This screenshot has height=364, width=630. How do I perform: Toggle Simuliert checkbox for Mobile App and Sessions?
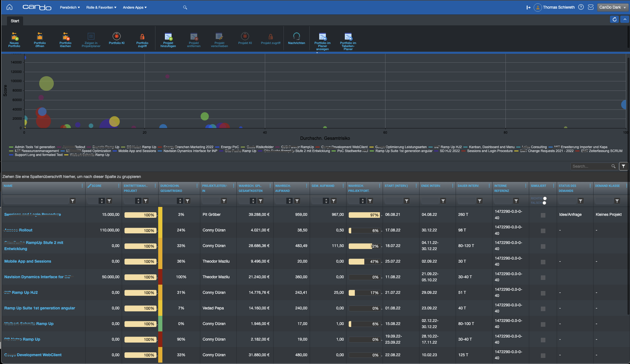click(543, 262)
